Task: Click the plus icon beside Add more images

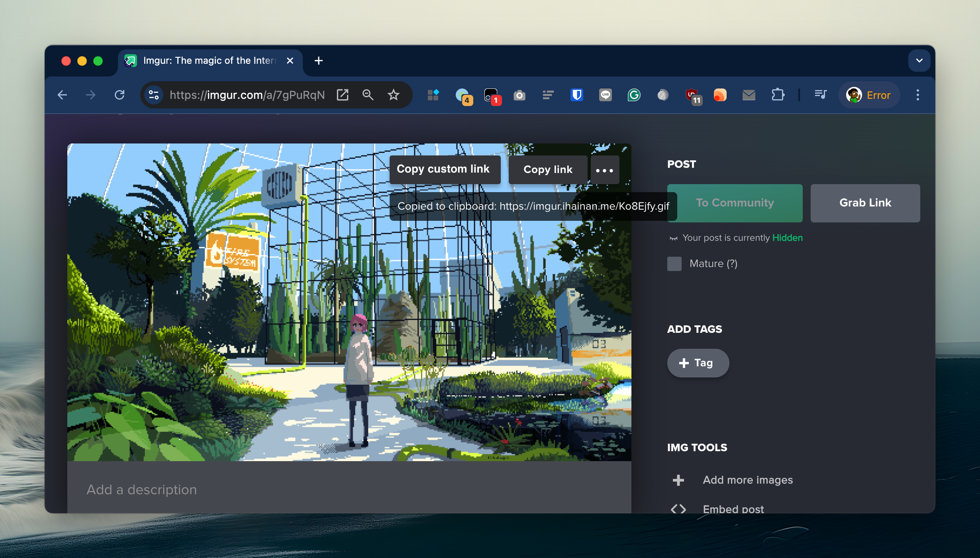Action: [678, 480]
